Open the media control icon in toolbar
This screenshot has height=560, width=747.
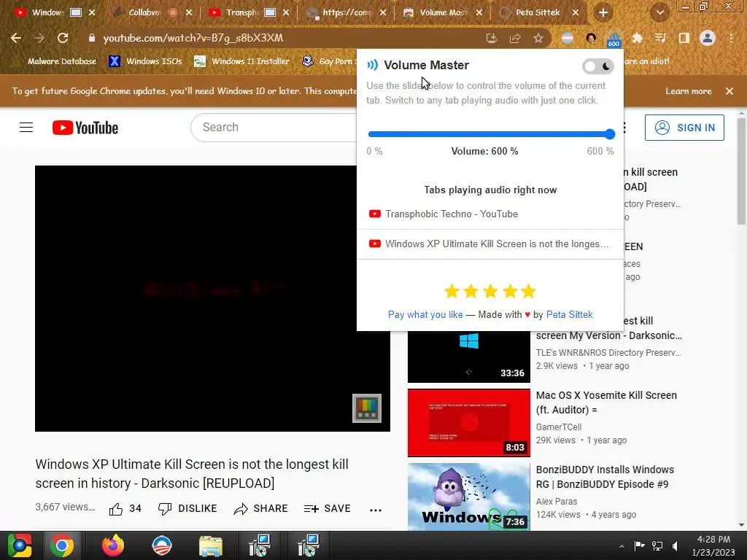click(x=660, y=38)
